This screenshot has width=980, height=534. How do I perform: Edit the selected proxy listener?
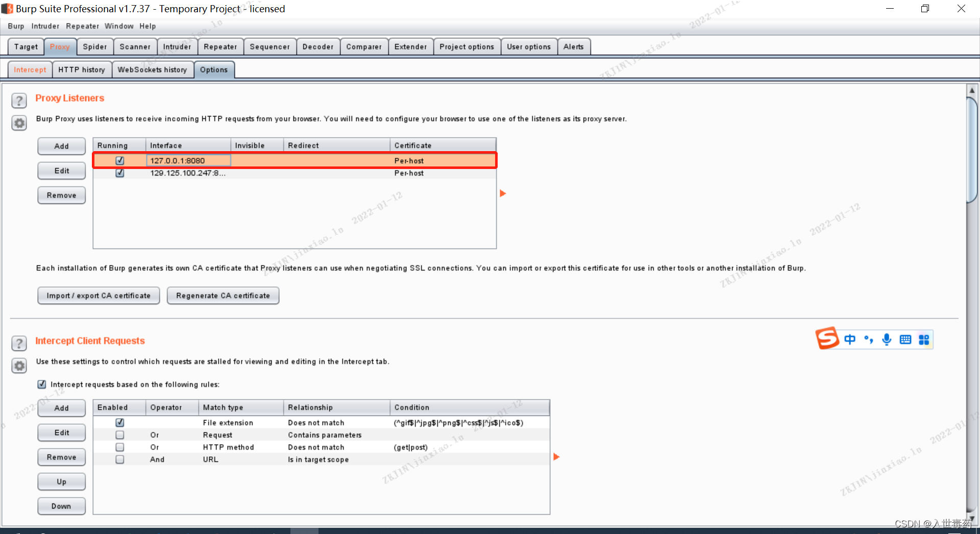62,171
